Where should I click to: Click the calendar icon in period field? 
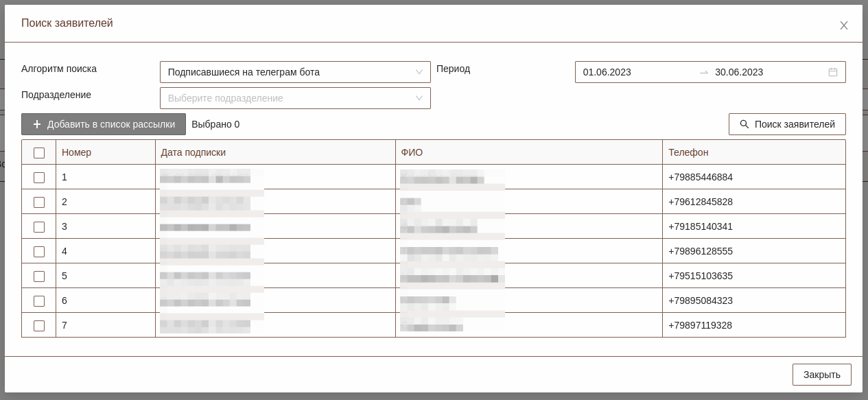[832, 72]
